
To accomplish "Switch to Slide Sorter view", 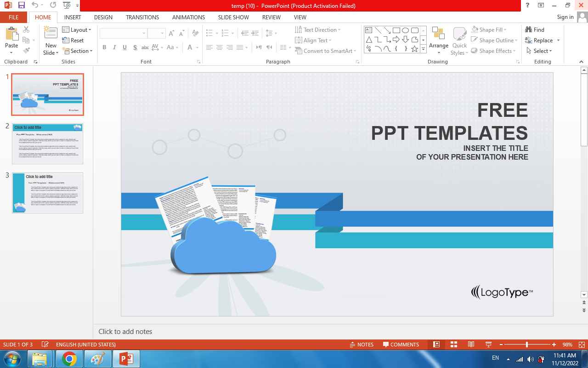I will pyautogui.click(x=454, y=345).
